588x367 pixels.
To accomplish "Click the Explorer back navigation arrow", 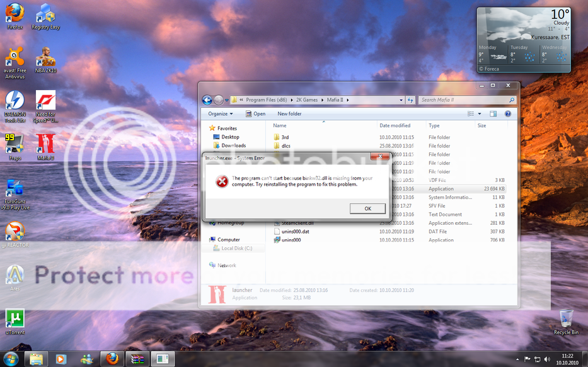I will (207, 100).
